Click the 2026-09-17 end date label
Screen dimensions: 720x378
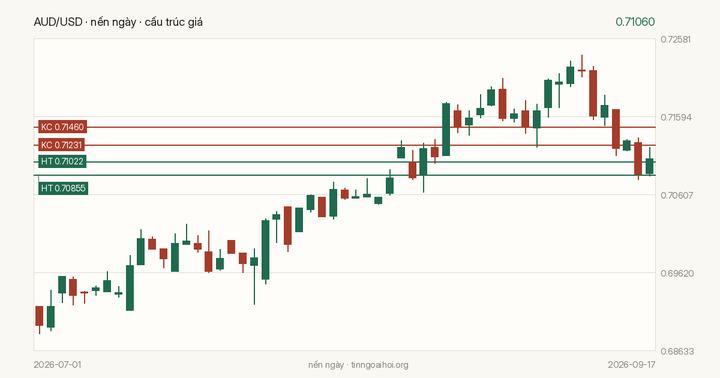631,365
